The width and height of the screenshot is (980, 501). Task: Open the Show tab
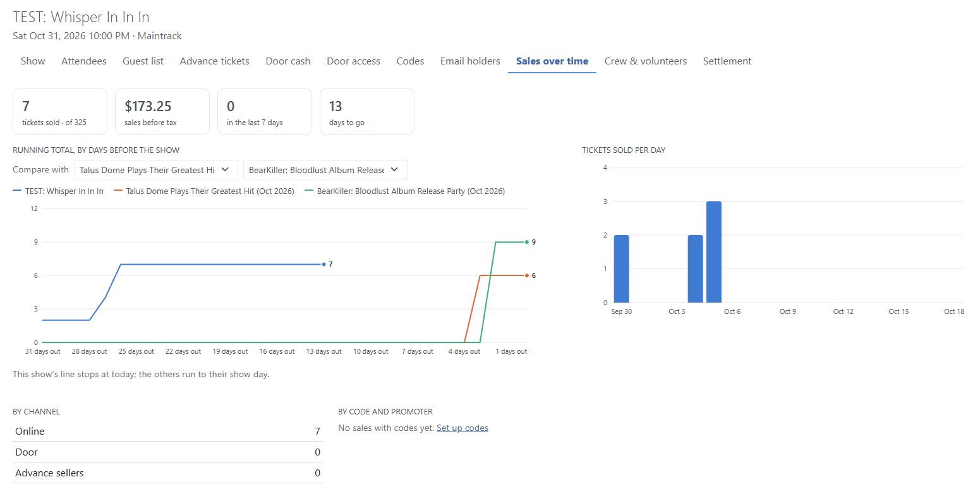click(x=33, y=61)
